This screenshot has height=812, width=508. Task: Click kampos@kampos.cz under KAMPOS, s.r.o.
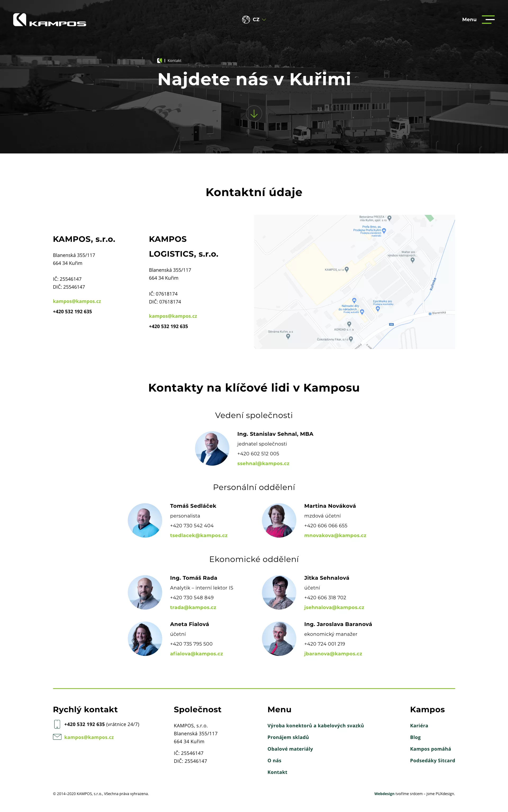click(x=77, y=301)
